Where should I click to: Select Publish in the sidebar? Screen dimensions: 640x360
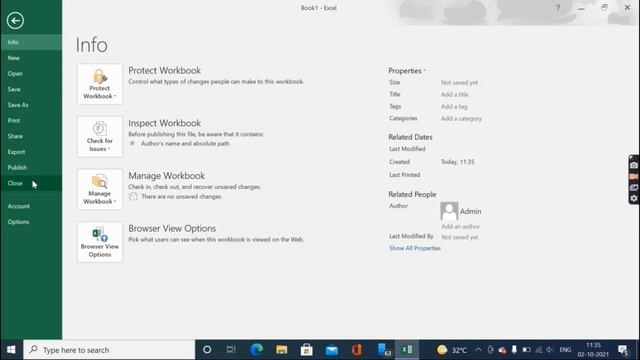pyautogui.click(x=31, y=167)
